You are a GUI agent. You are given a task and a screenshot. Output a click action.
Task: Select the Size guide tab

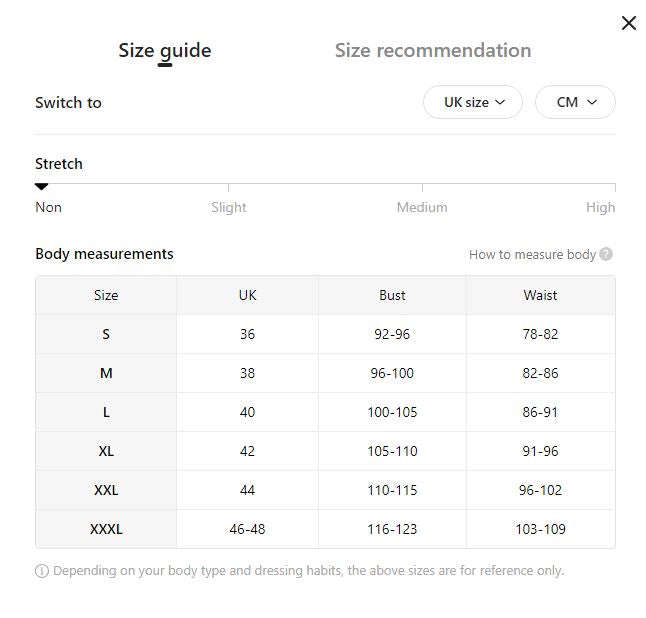pos(165,52)
